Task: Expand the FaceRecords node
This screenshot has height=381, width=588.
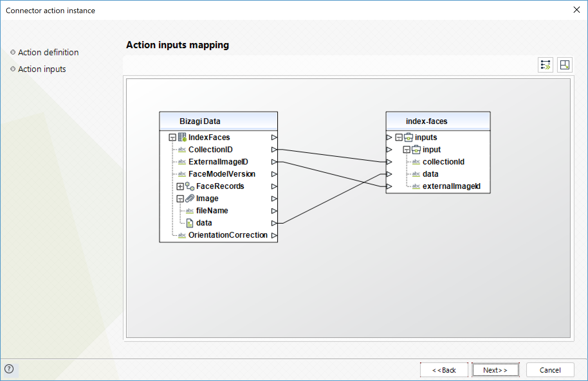Action: pyautogui.click(x=180, y=187)
